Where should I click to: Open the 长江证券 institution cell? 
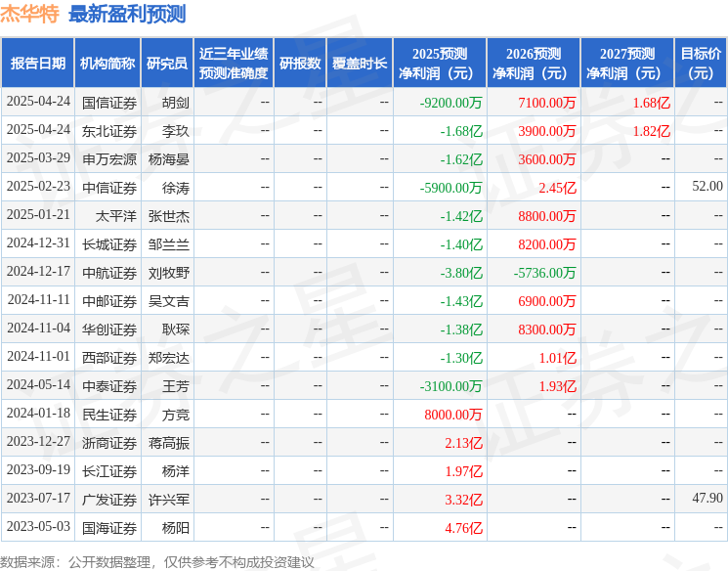(x=109, y=471)
